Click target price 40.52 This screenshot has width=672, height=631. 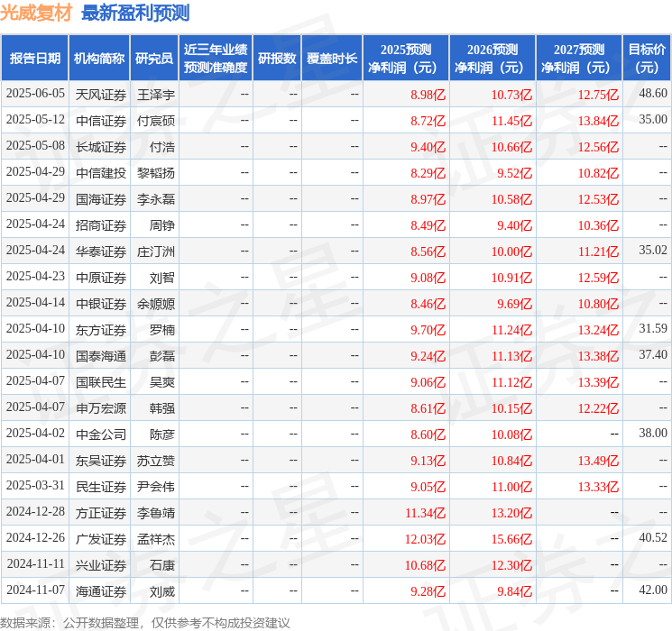pyautogui.click(x=653, y=537)
